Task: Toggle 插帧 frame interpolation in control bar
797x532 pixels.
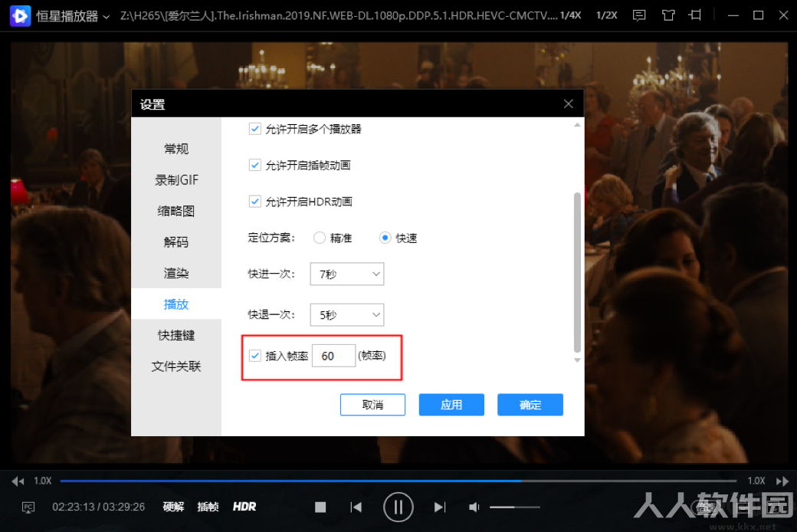Action: 208,507
